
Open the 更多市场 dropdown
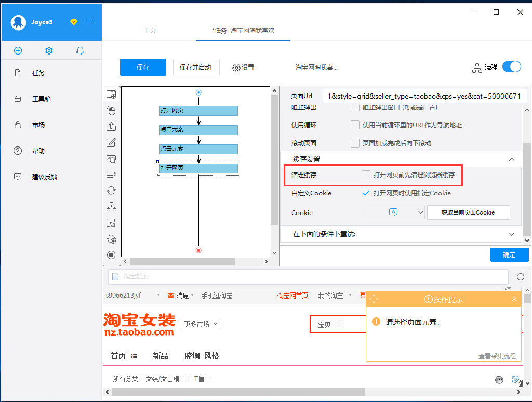point(201,324)
